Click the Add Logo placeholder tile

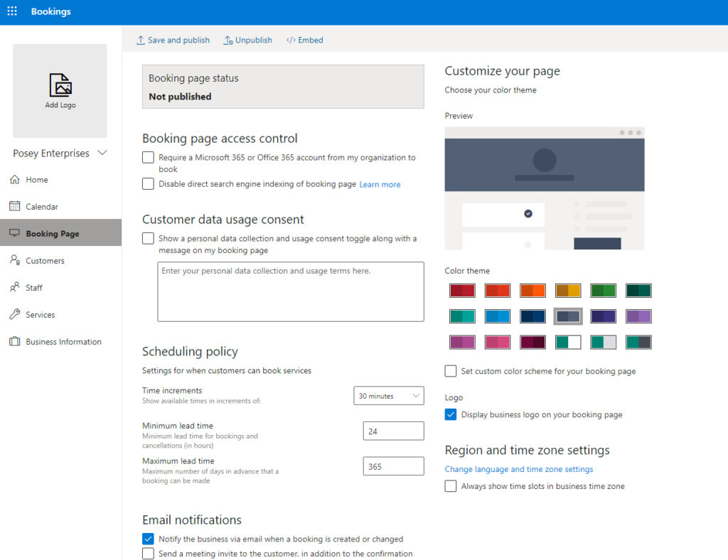(60, 91)
